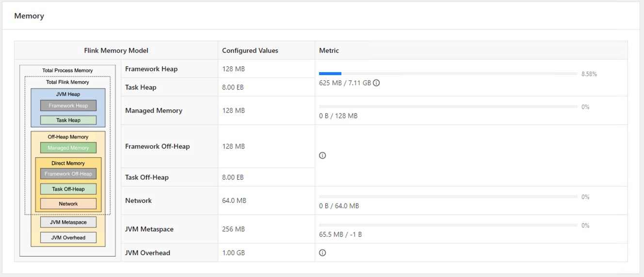This screenshot has width=644, height=277.
Task: Click the 0% label on JVM Metaspace bar
Action: 585,226
